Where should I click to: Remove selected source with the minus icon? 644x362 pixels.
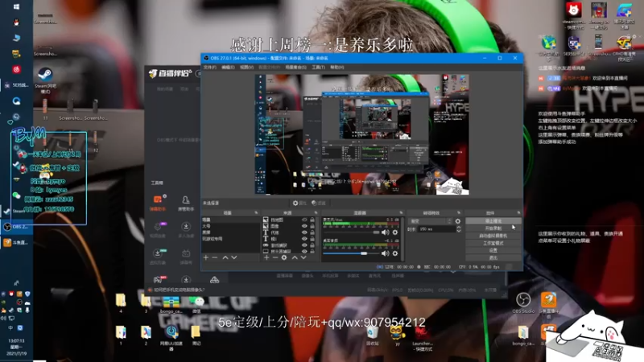coord(275,257)
